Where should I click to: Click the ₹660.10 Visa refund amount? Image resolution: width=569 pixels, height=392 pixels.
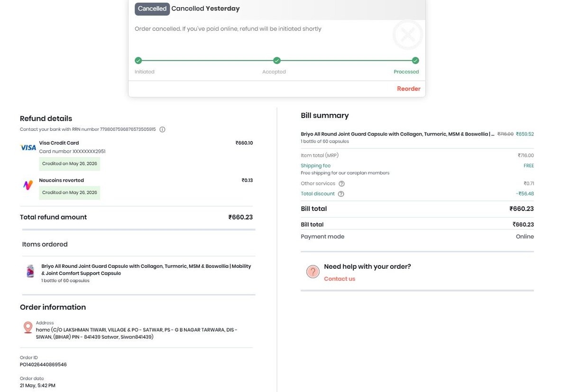point(244,143)
